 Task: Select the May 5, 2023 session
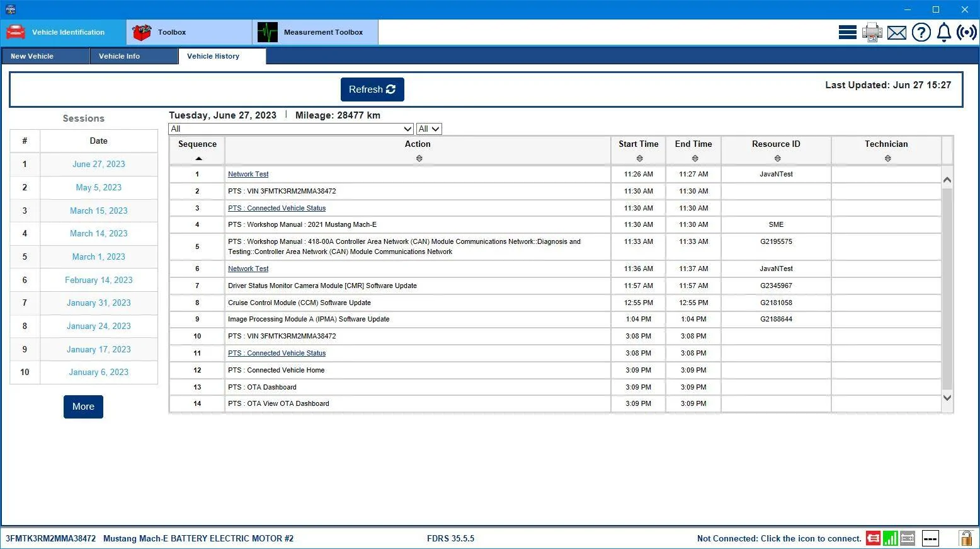point(99,187)
